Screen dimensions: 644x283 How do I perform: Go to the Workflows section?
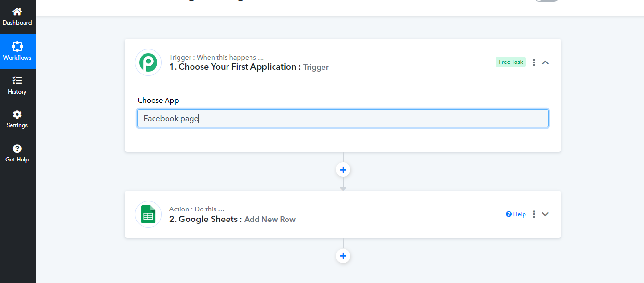tap(17, 51)
